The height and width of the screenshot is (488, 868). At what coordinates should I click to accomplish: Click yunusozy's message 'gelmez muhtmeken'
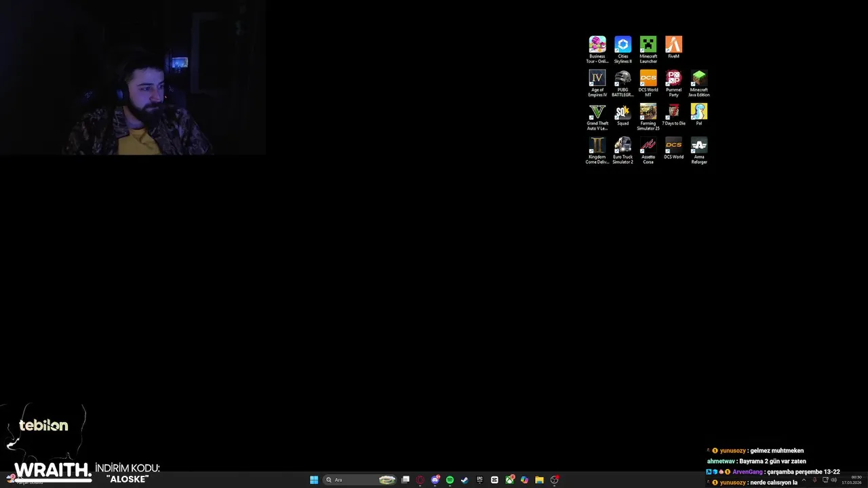tap(755, 451)
